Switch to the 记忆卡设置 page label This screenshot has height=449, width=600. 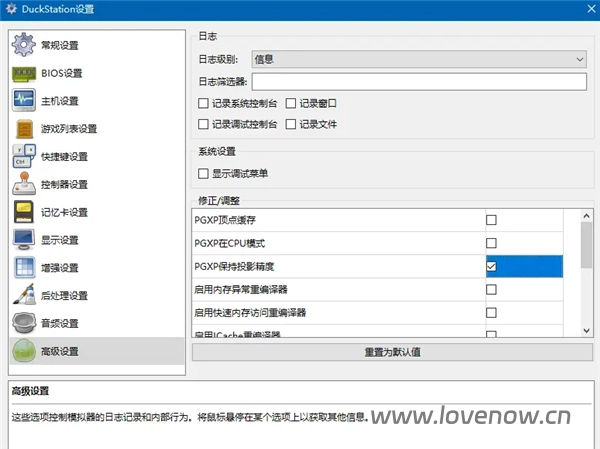64,212
